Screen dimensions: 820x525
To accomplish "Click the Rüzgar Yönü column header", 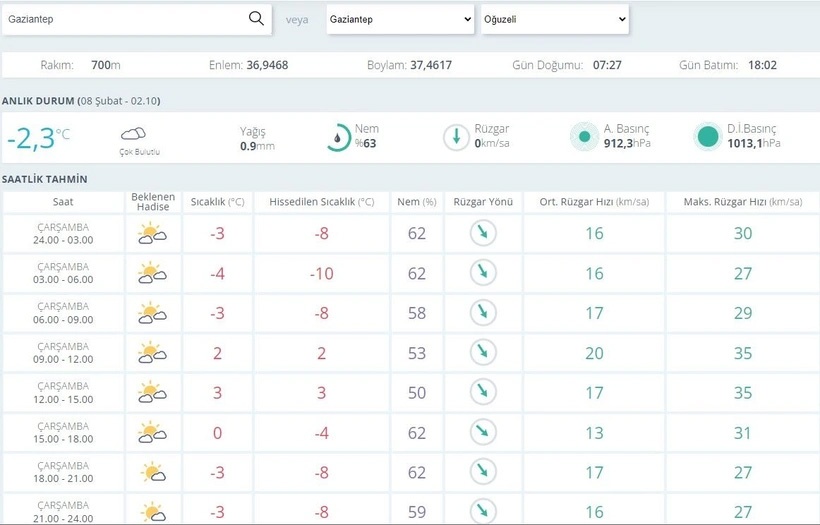I will [483, 202].
